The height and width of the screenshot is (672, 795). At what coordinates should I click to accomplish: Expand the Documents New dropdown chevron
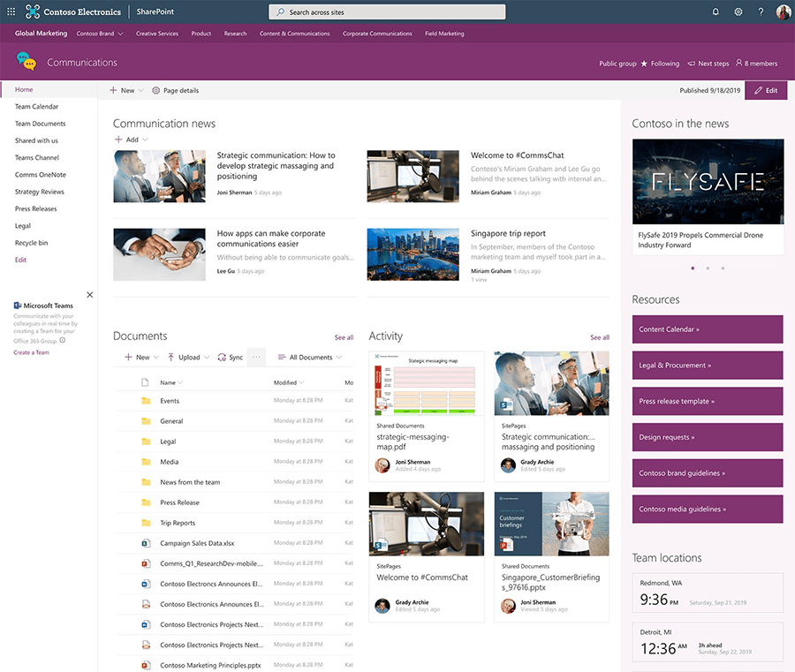156,358
